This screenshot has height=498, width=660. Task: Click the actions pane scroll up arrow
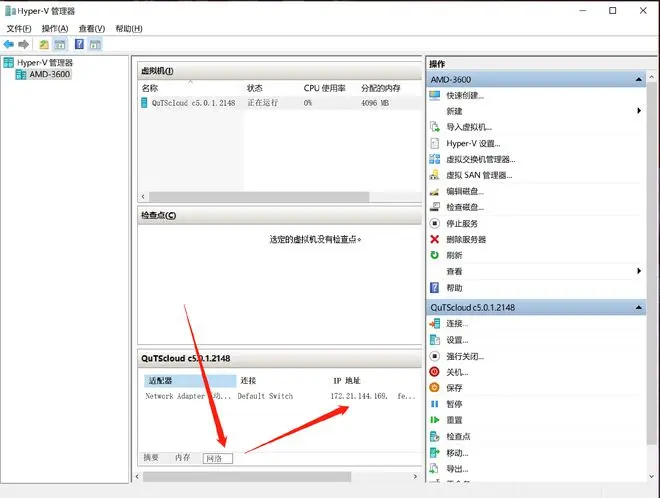[652, 77]
